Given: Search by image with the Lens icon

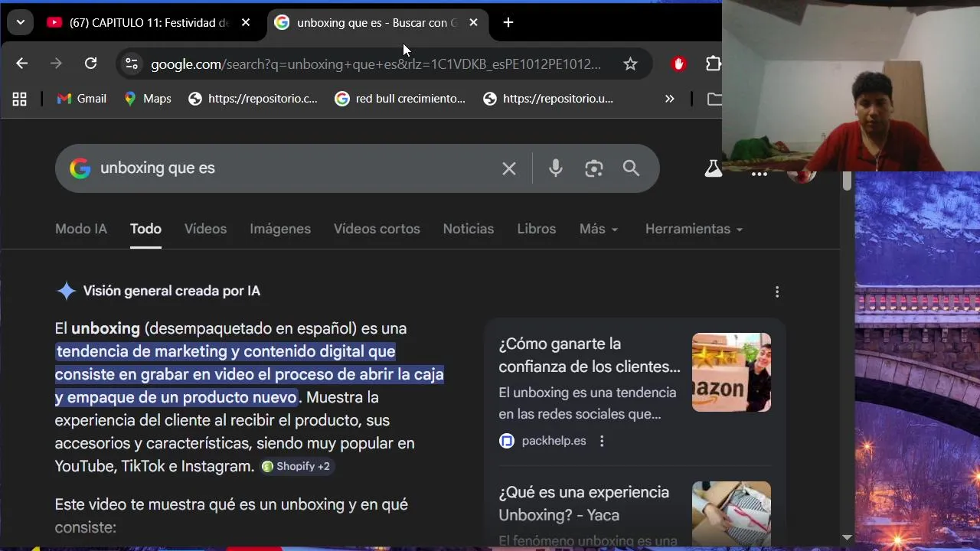Looking at the screenshot, I should (x=594, y=168).
